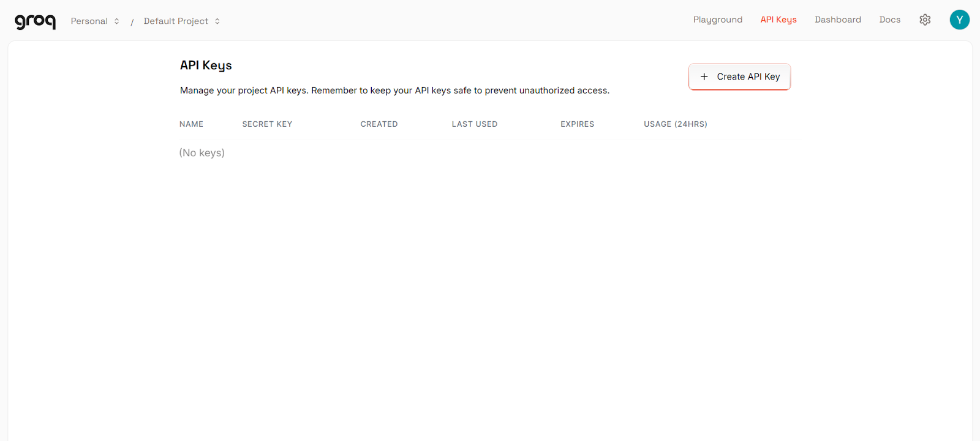Open the settings gear icon
Image resolution: width=980 pixels, height=441 pixels.
[x=925, y=20]
